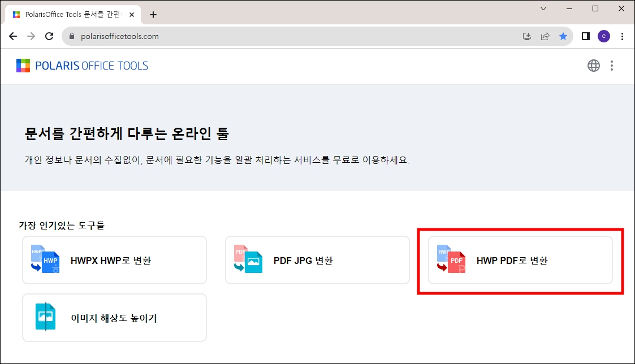
Task: Click the description text about 무료로 이용하세요
Action: click(217, 160)
